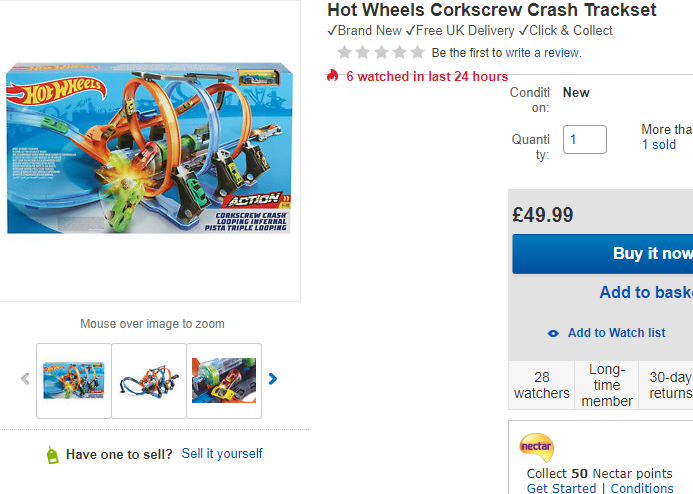Show previous thumbnails with left arrow
The width and height of the screenshot is (693, 494).
tap(26, 379)
